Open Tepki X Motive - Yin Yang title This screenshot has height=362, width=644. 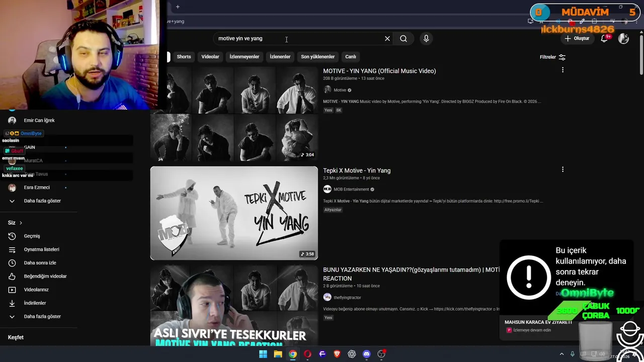pyautogui.click(x=357, y=170)
